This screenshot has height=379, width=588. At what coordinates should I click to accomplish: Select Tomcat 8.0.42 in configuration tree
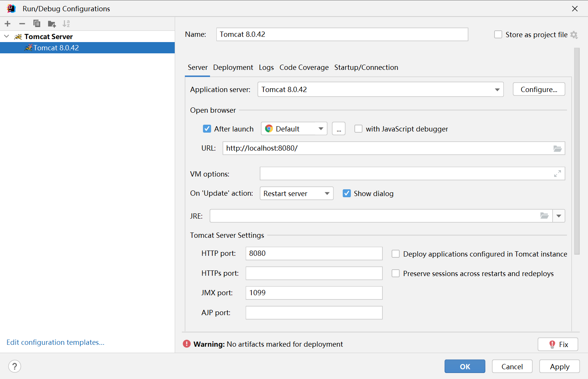coord(87,48)
